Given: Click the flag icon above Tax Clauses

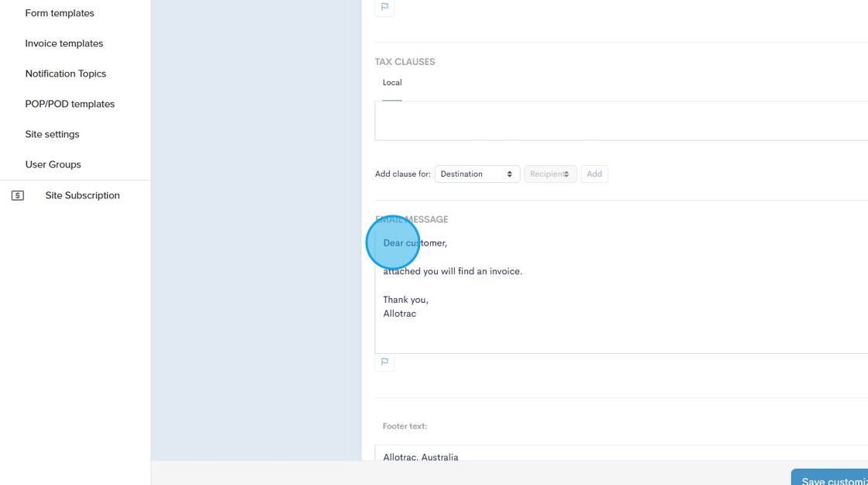Looking at the screenshot, I should [x=384, y=7].
